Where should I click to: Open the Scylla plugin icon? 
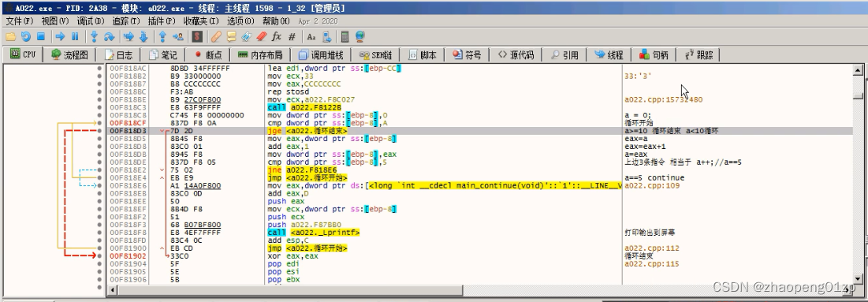pyautogui.click(x=197, y=37)
